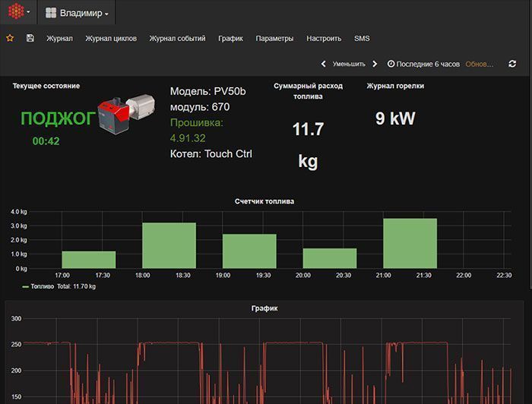Open the SMS link
The height and width of the screenshot is (404, 532).
click(x=362, y=38)
